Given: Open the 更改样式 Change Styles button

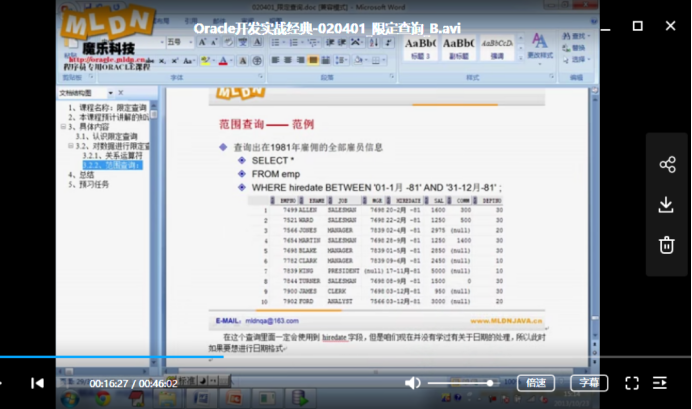Looking at the screenshot, I should click(x=540, y=47).
